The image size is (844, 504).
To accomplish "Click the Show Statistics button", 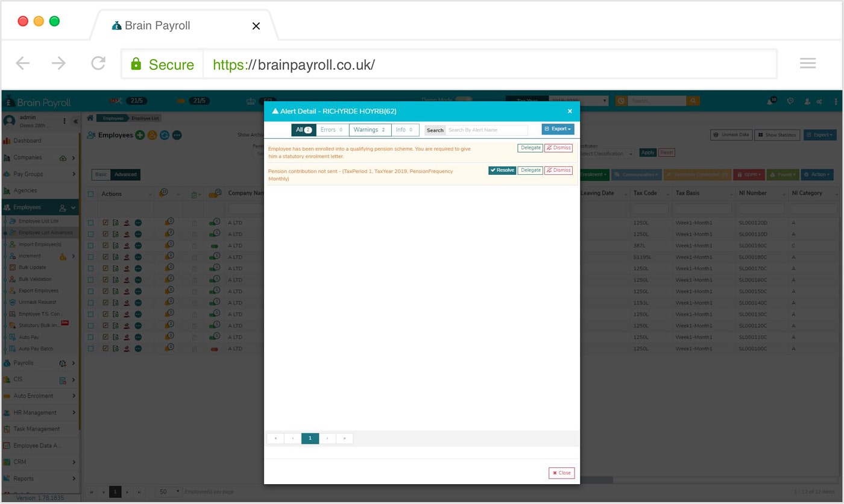I will point(777,135).
